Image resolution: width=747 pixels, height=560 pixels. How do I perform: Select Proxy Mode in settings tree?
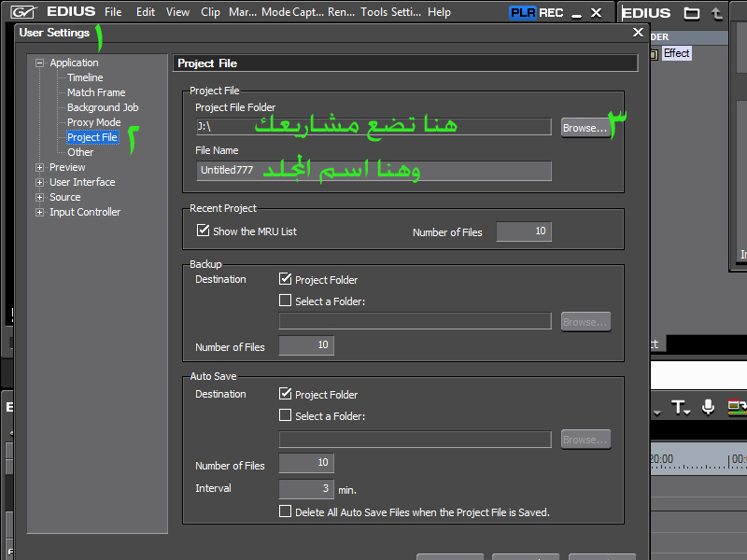tap(94, 122)
